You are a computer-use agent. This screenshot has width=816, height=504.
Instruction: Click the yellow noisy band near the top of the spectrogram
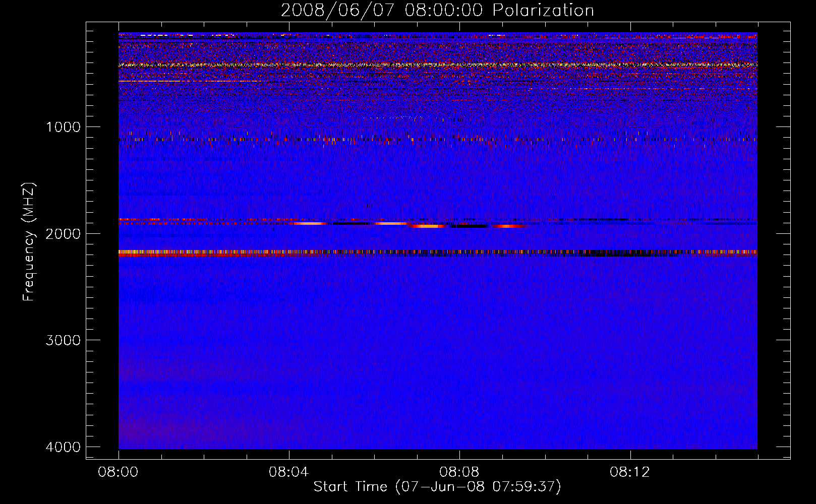coord(438,65)
